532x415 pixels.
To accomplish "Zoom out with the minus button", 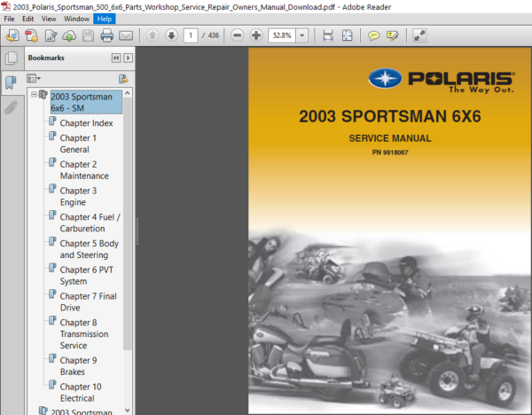I will 237,35.
